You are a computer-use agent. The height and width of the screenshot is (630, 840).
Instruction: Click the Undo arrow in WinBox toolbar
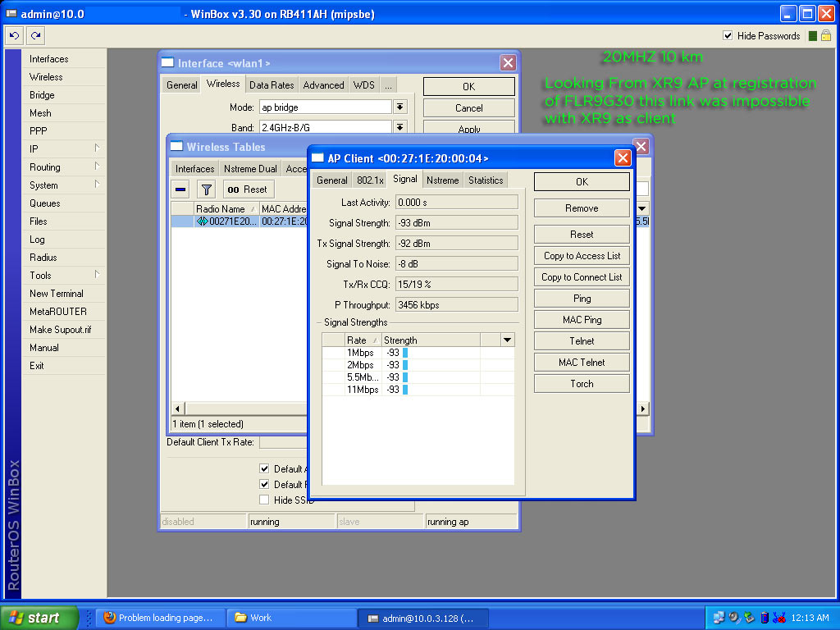[x=15, y=36]
